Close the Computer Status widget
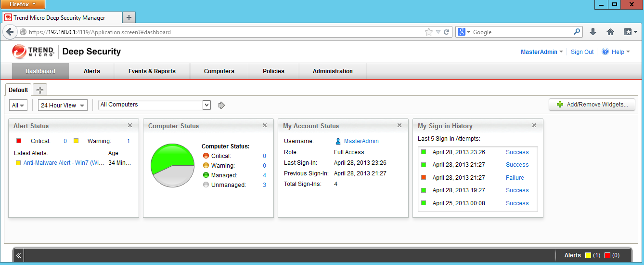644x265 pixels. tap(264, 125)
